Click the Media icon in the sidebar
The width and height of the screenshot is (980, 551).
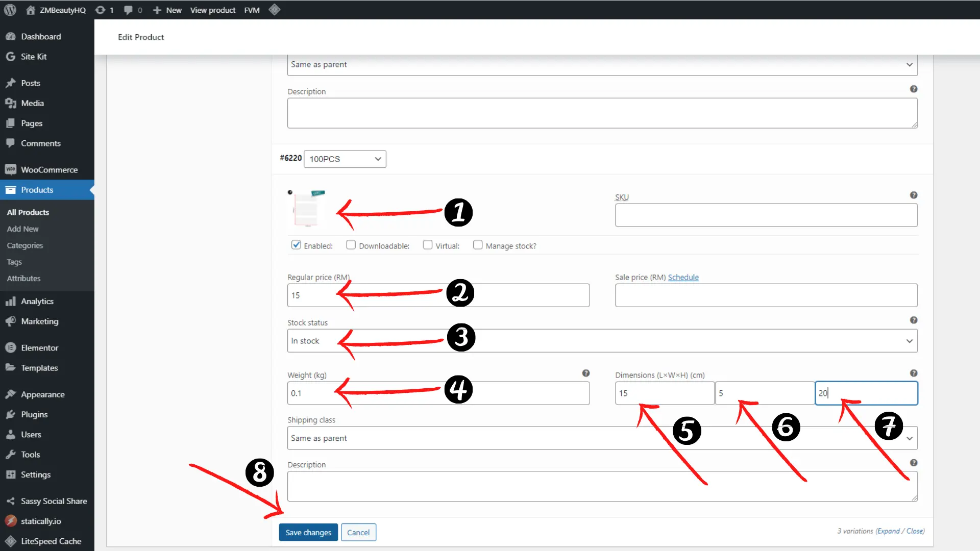pyautogui.click(x=11, y=103)
